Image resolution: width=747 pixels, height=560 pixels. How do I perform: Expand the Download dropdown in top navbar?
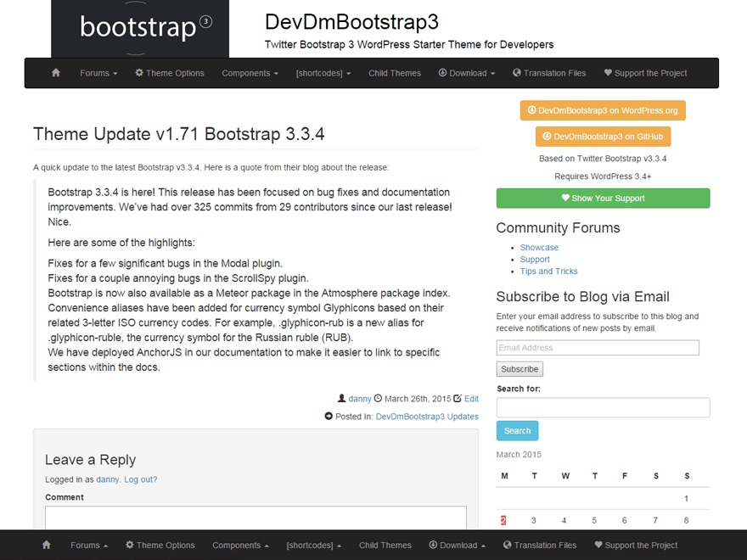tap(467, 73)
